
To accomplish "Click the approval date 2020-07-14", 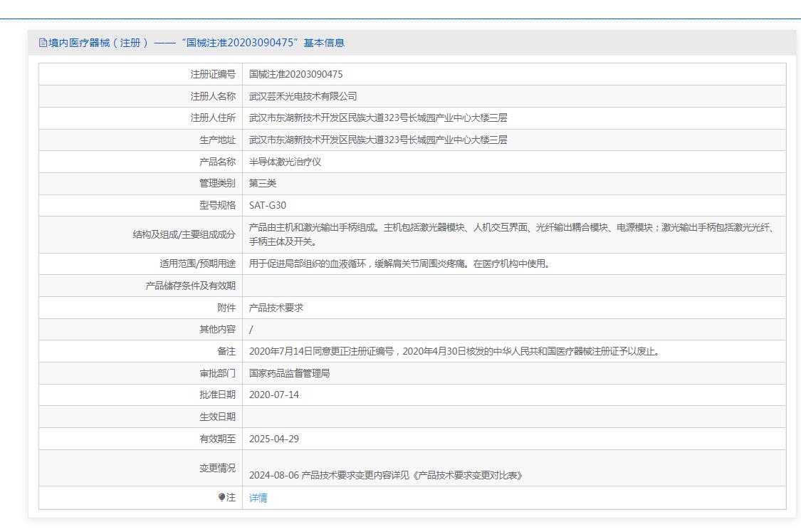I will [273, 395].
